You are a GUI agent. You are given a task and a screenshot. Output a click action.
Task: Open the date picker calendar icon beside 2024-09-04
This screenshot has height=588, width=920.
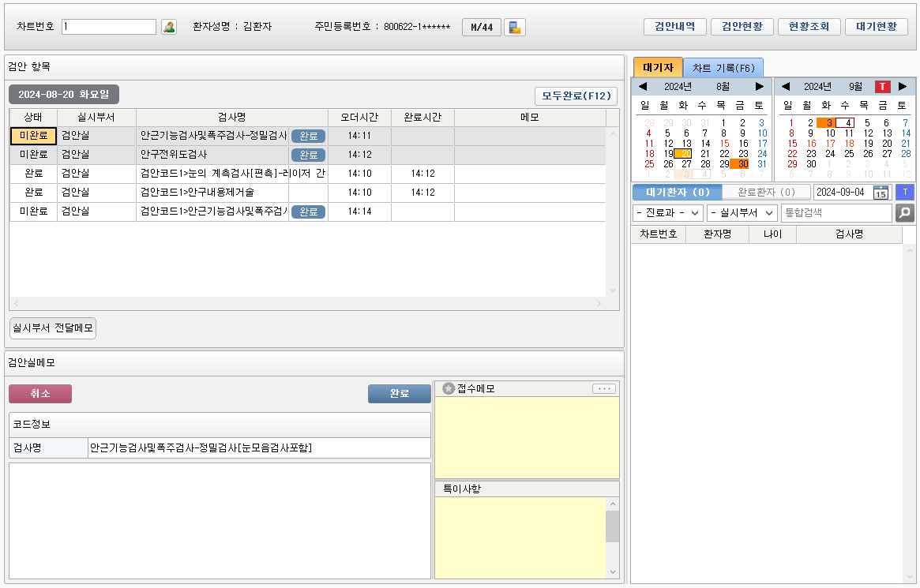click(x=881, y=192)
